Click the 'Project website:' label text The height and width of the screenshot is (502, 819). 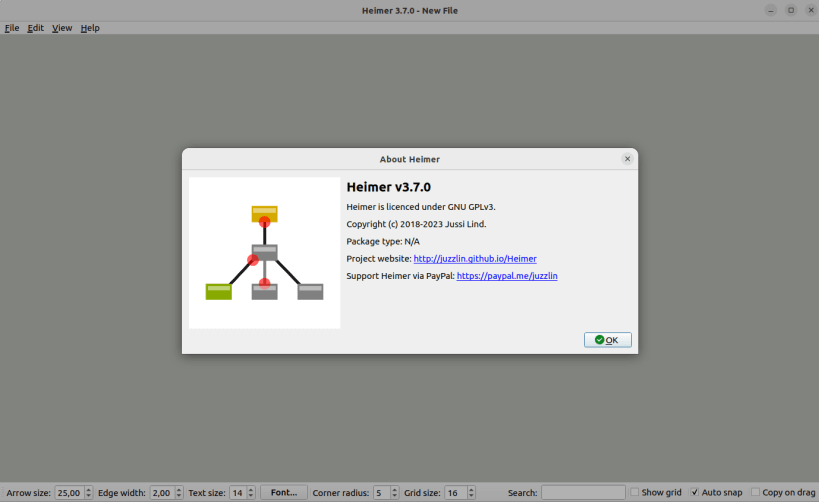tap(379, 259)
